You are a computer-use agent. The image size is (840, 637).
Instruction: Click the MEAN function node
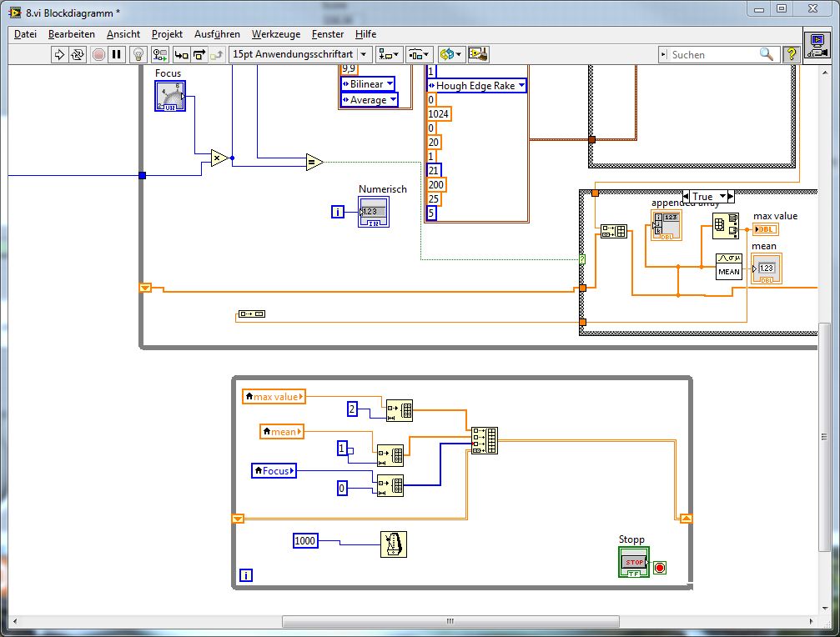point(728,267)
